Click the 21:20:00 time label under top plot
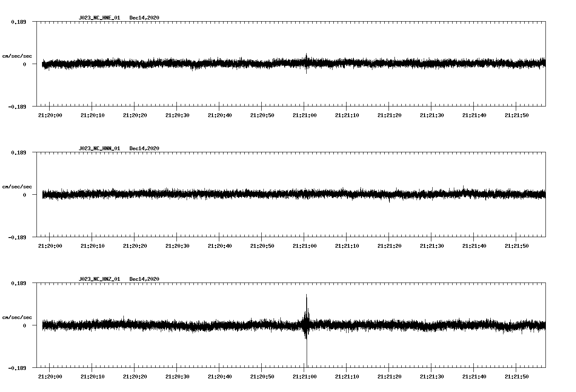576x392 pixels. coord(50,115)
